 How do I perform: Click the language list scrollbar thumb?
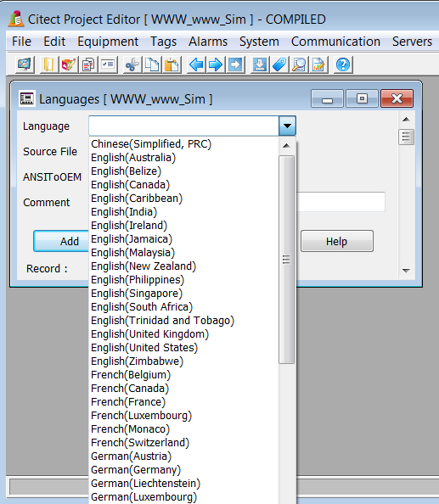[286, 260]
